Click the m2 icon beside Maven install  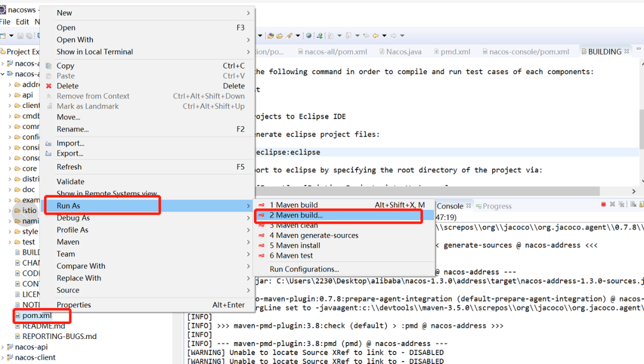point(261,246)
